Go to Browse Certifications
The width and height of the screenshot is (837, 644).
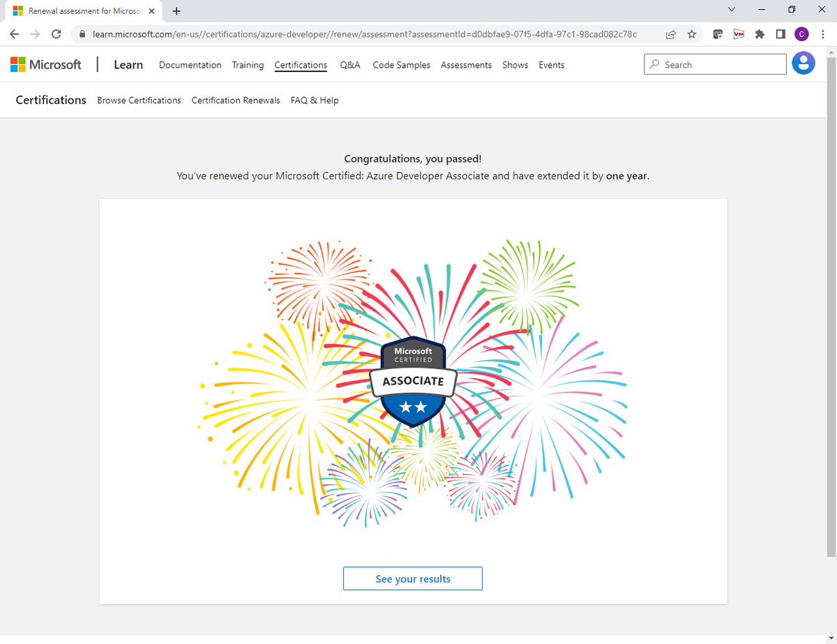[x=139, y=100]
